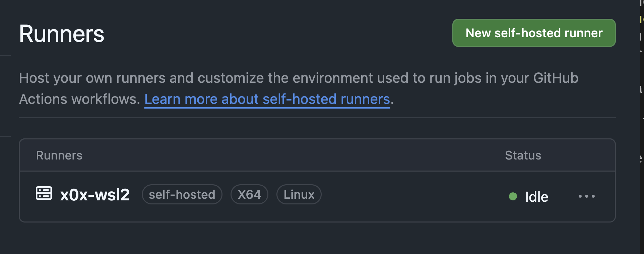Click the Linux label pill
Viewport: 644px width, 254px height.
point(299,194)
